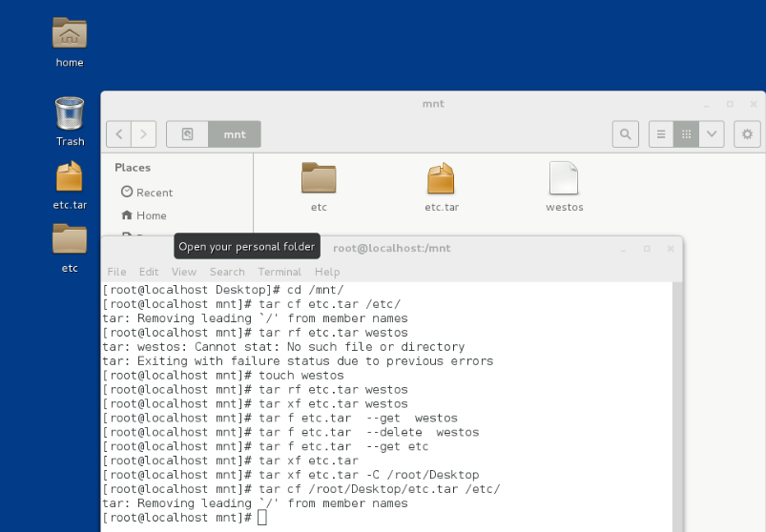Open the terminal File menu
The height and width of the screenshot is (532, 766).
116,272
